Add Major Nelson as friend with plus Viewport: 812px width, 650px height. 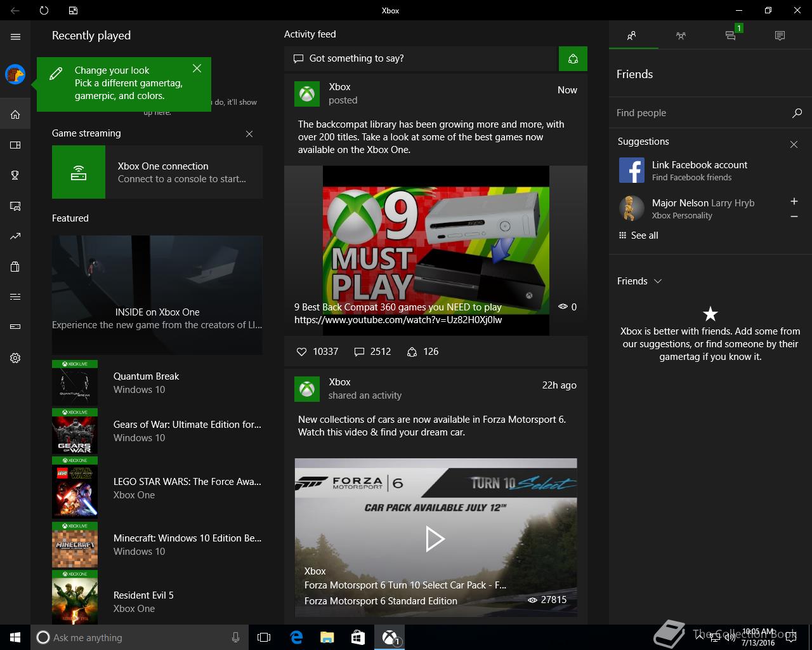point(794,201)
